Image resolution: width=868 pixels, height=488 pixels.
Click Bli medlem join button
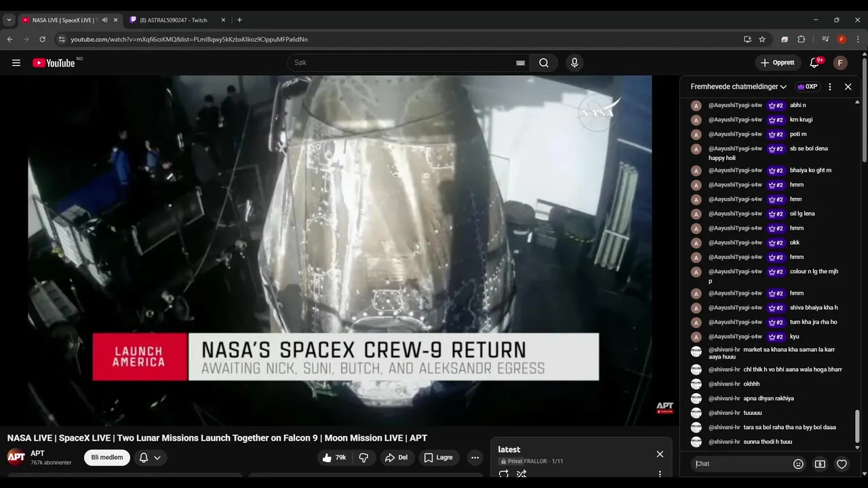tap(107, 457)
